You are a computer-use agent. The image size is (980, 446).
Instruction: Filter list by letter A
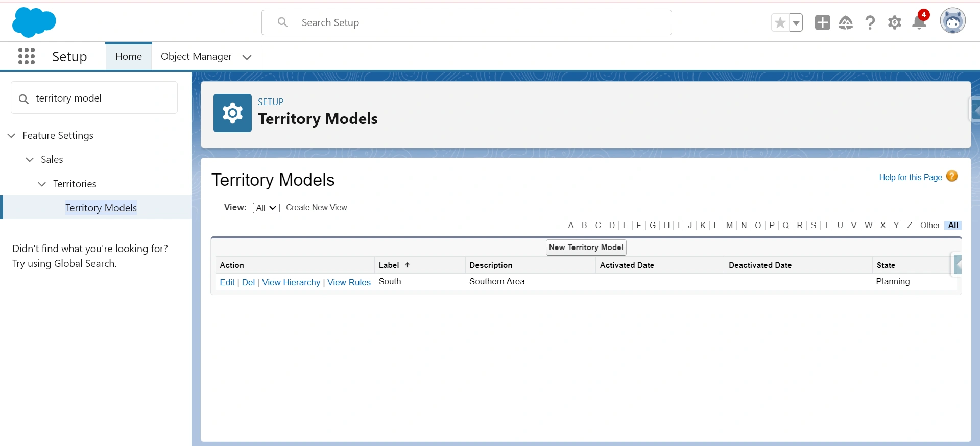571,225
